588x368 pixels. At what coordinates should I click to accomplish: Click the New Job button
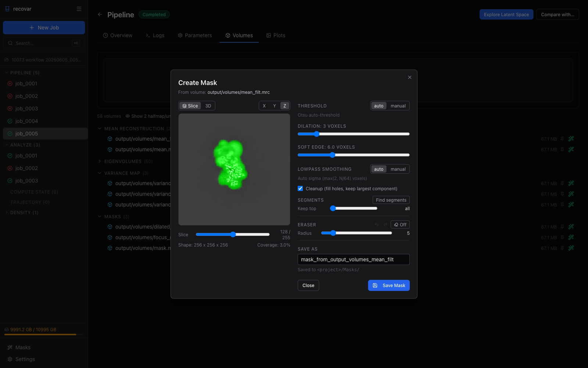click(x=44, y=28)
